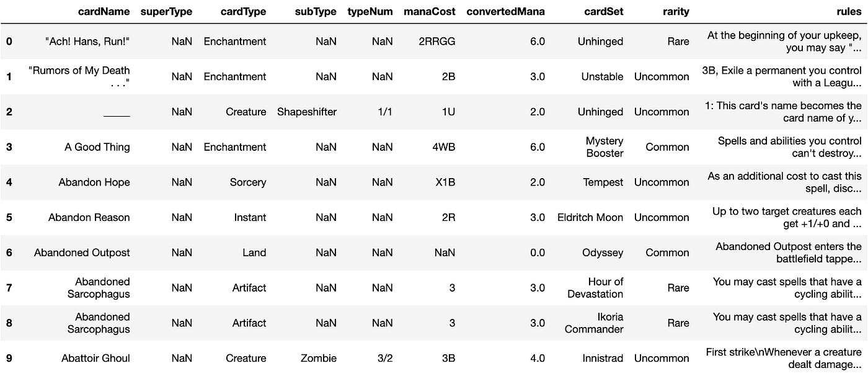Select the cardType column header
This screenshot has width=868, height=376.
[x=243, y=11]
